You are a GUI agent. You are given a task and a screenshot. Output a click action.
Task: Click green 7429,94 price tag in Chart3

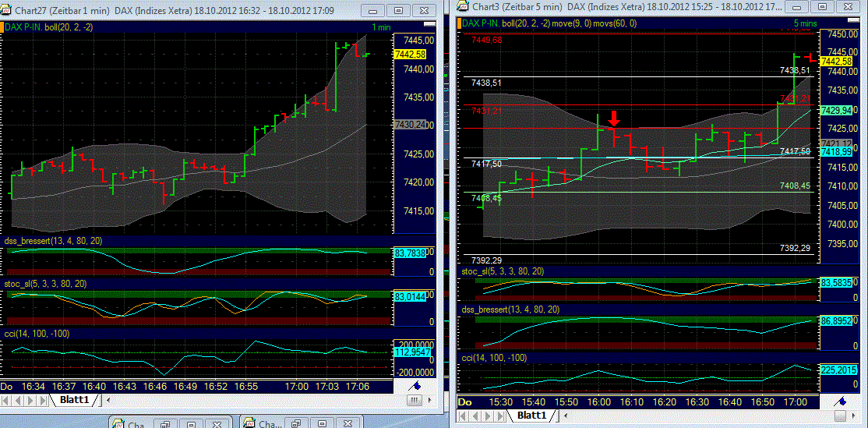(x=838, y=111)
